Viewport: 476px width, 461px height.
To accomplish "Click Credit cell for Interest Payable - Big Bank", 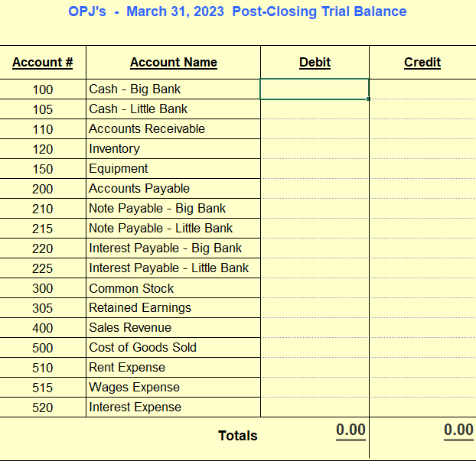I will point(422,248).
